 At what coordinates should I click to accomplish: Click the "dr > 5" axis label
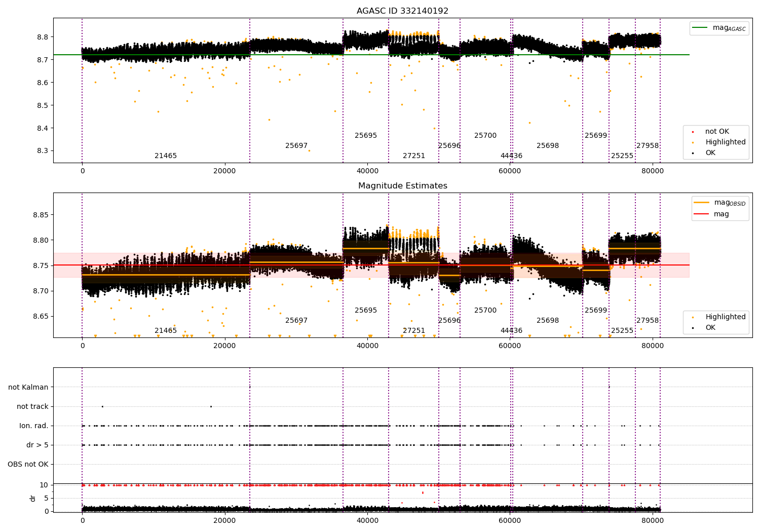(x=37, y=445)
